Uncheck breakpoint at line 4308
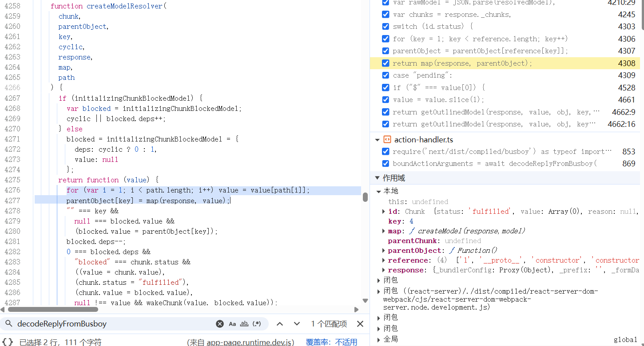 tap(386, 63)
